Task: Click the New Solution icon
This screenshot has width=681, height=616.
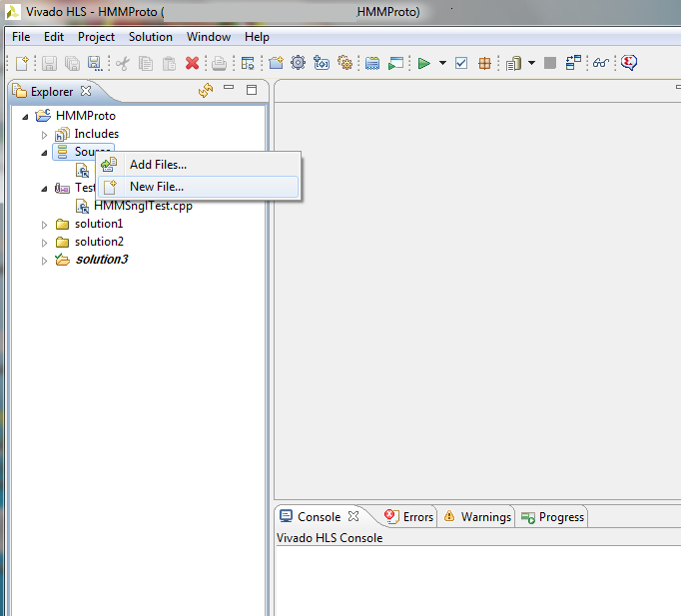Action: point(322,63)
